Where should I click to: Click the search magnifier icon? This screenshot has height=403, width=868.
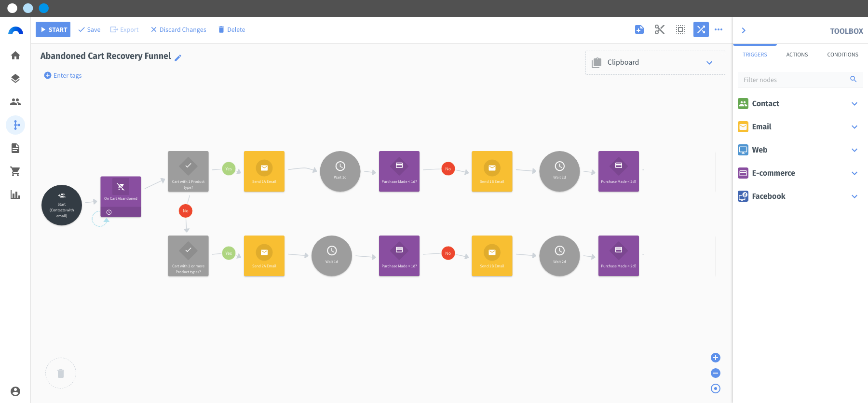[x=854, y=79]
